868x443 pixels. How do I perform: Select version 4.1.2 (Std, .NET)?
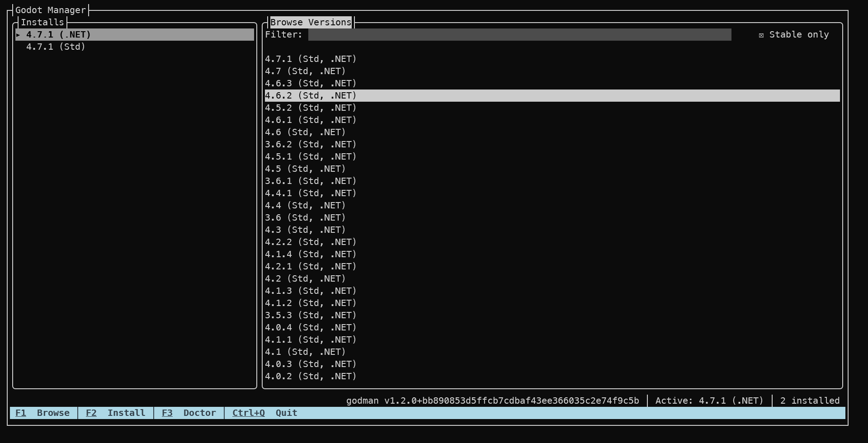552,303
